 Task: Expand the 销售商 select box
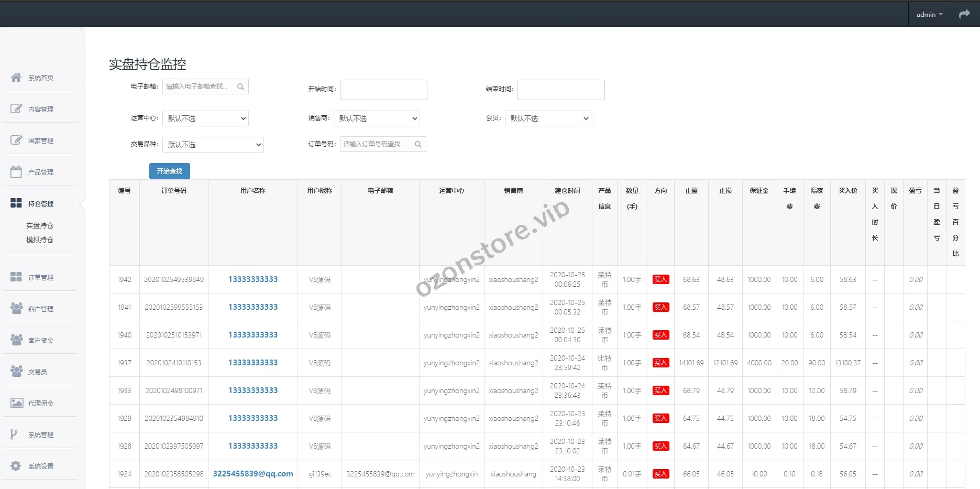pos(377,118)
